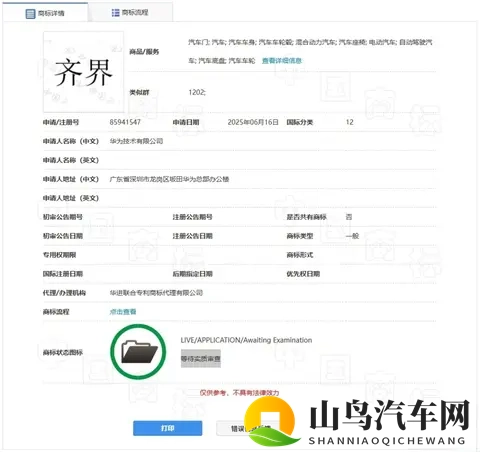Click the 商标状态图标 label

[63, 352]
